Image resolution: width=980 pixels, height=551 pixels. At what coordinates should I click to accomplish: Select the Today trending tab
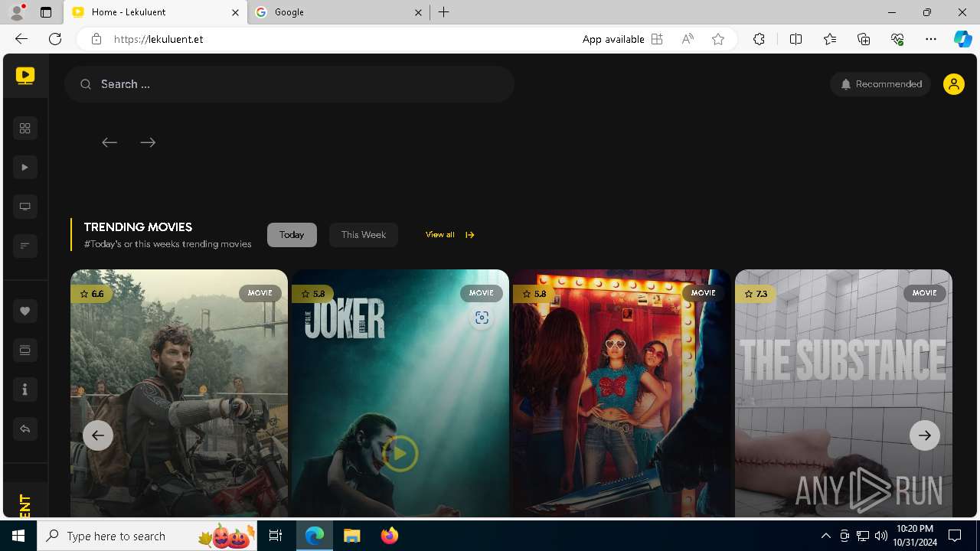292,235
